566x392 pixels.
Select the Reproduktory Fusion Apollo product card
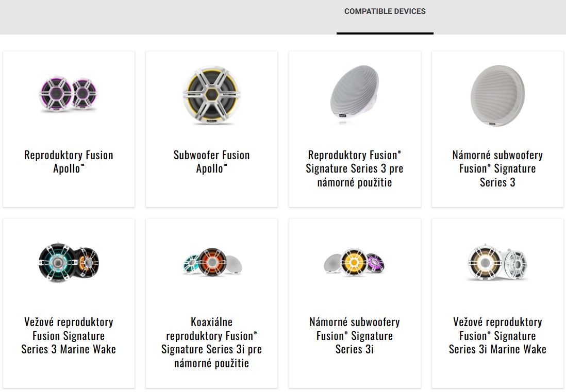pyautogui.click(x=69, y=129)
